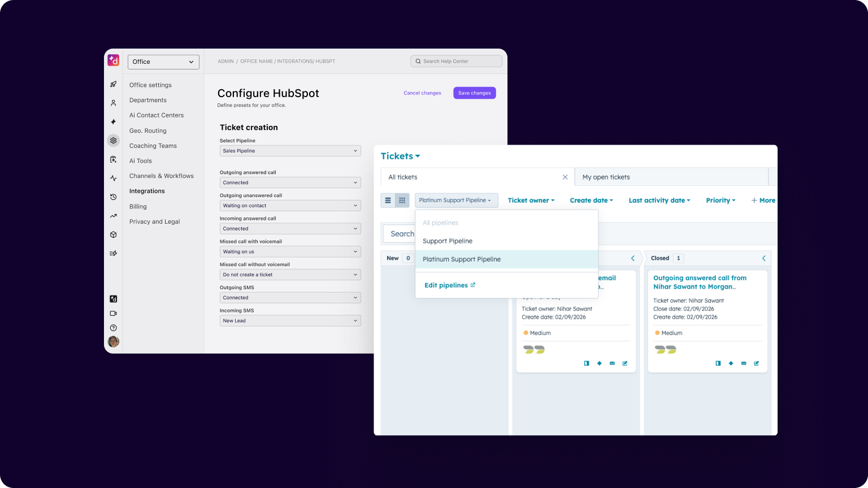Click the 3D package icon in sidebar
Screen dimensions: 868x488
tap(113, 234)
